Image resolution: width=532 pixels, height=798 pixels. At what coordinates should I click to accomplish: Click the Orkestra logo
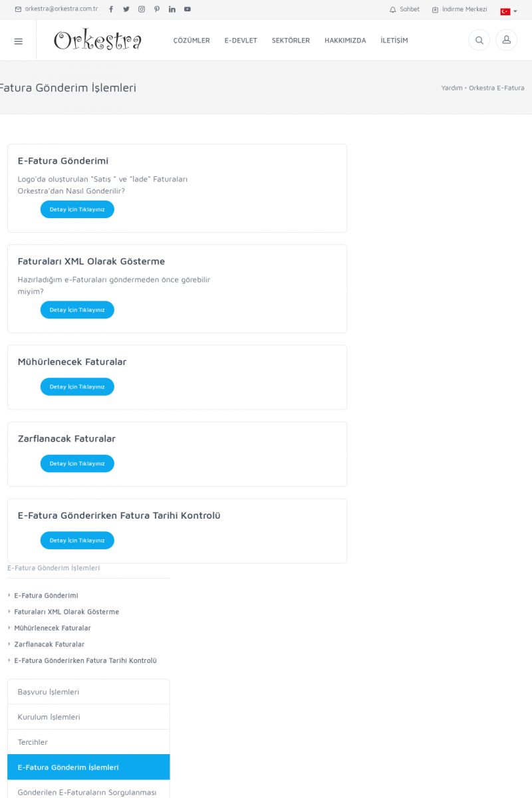click(x=98, y=41)
